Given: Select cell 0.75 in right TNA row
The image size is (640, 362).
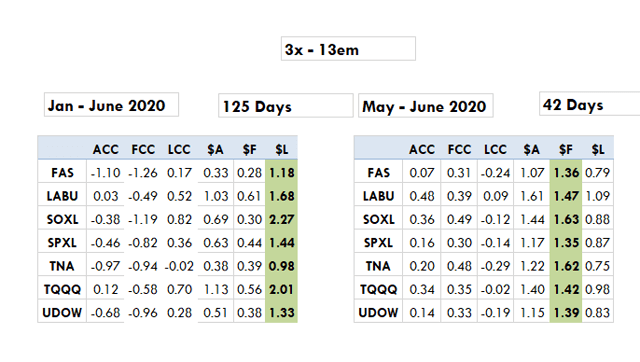Looking at the screenshot, I should click(x=598, y=266).
